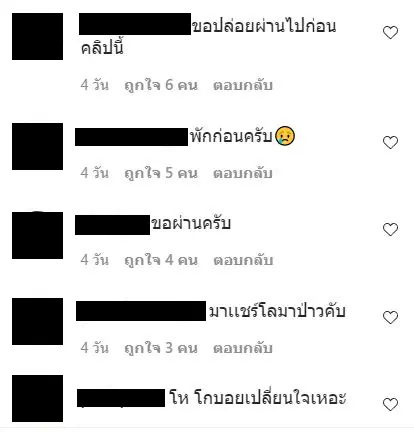Image resolution: width=414 pixels, height=432 pixels.
Task: Like the 'ขอผ่านครับ' comment with the heart
Action: [390, 230]
